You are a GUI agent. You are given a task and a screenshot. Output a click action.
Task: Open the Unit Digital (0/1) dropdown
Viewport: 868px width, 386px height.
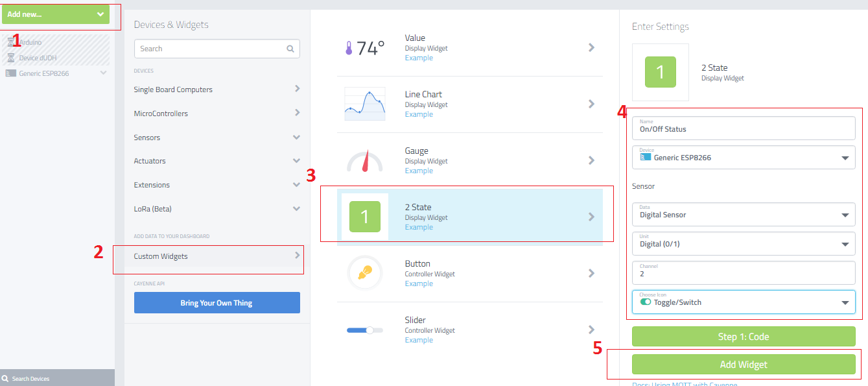[744, 244]
